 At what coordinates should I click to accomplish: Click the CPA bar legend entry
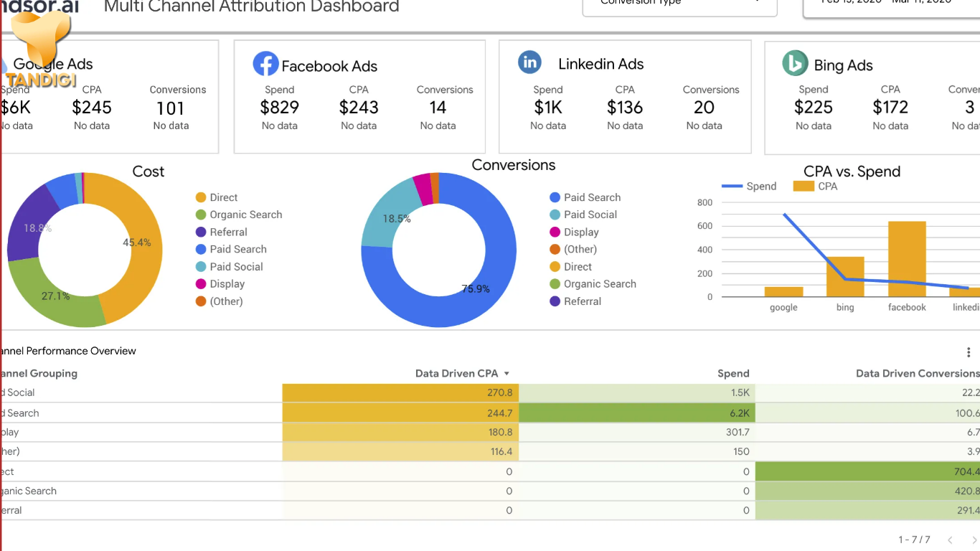pyautogui.click(x=816, y=186)
